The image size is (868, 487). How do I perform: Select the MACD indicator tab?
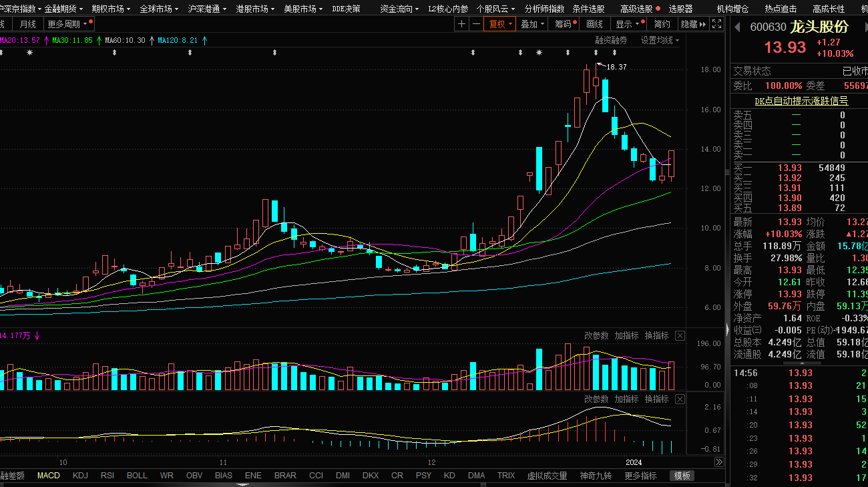pos(48,476)
